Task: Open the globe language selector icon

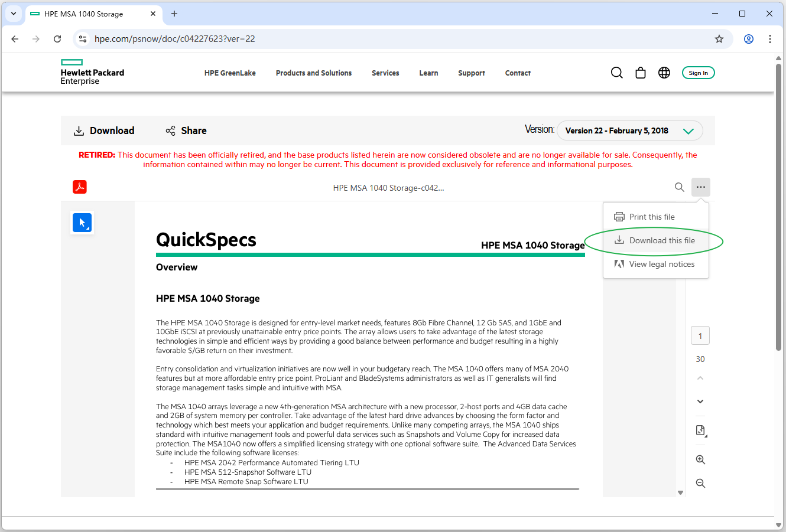Action: [x=664, y=73]
